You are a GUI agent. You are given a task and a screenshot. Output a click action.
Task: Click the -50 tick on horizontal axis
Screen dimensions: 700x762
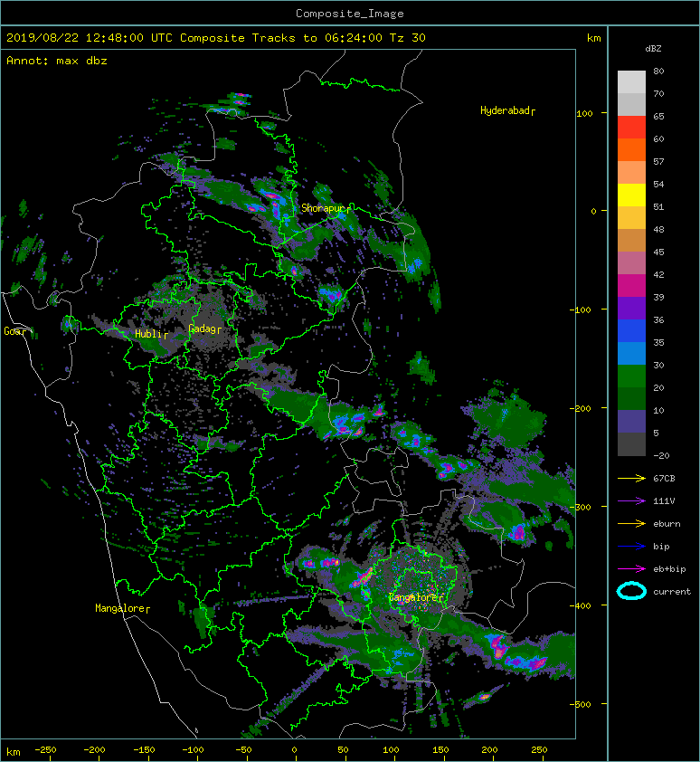pos(243,750)
